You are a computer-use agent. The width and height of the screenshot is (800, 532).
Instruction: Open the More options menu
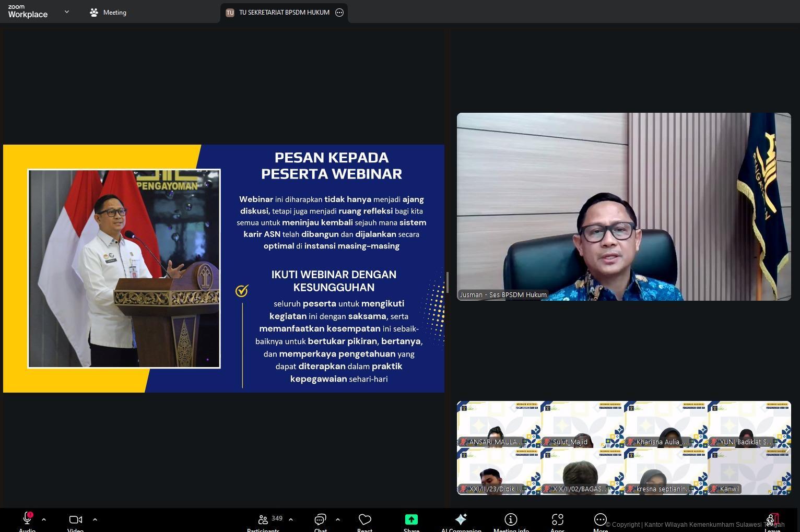pyautogui.click(x=600, y=519)
